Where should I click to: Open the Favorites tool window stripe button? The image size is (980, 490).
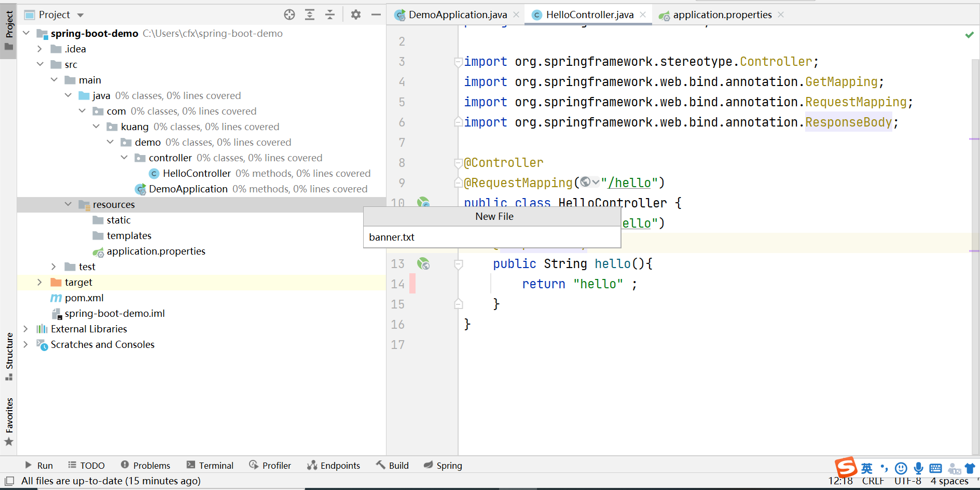click(x=9, y=422)
